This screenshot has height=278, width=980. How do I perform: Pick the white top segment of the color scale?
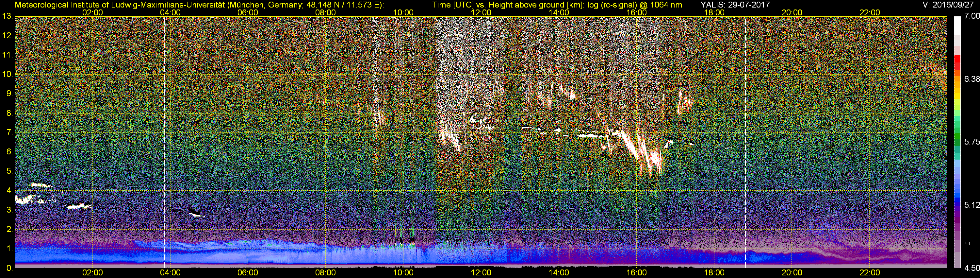pyautogui.click(x=957, y=26)
